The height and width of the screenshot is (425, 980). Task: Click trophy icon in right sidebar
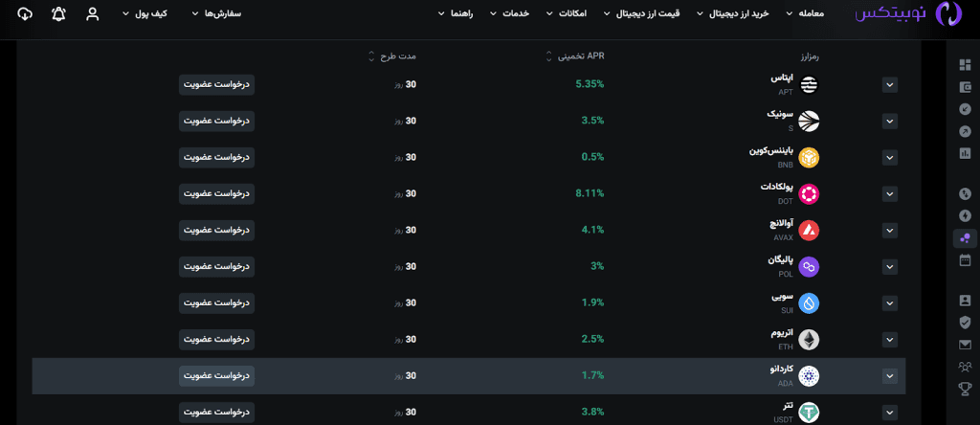click(965, 389)
